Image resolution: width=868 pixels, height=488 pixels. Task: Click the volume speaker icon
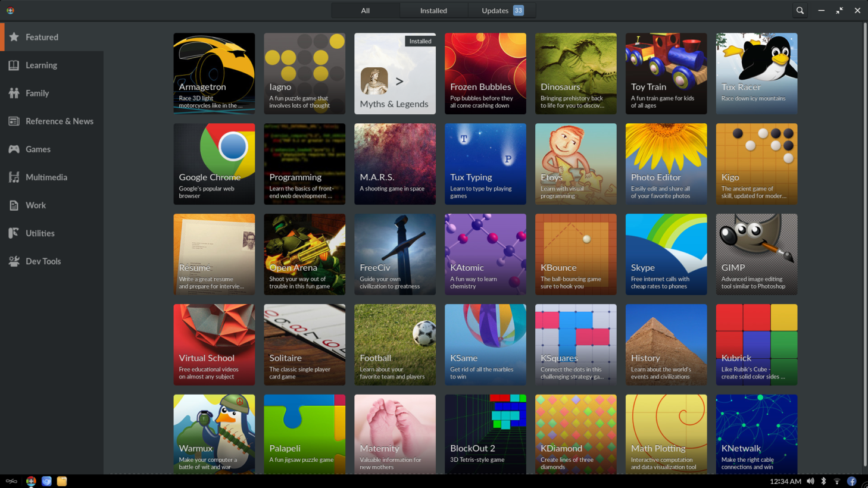tap(810, 481)
